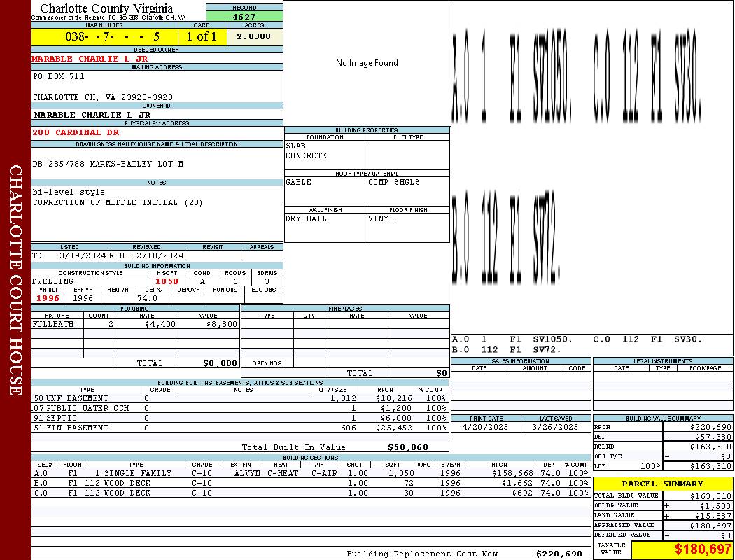
Task: Click reviewed date 12/10/2024
Action: coord(157,256)
